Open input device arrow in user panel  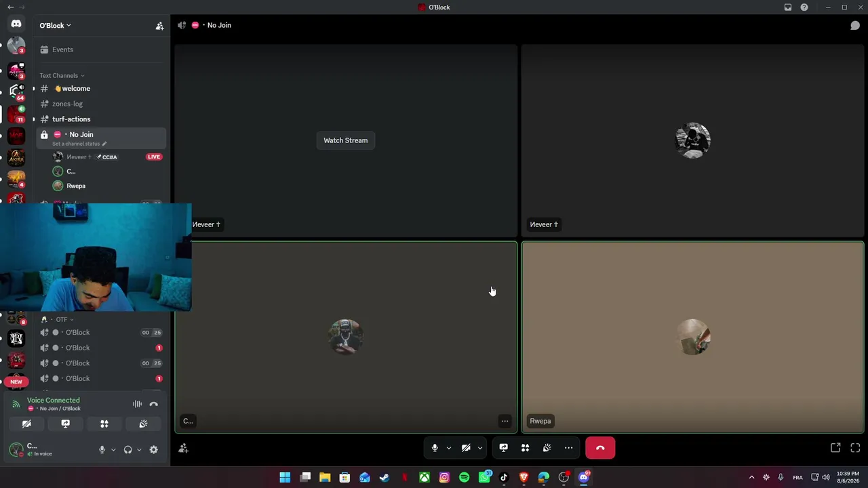coord(113,449)
